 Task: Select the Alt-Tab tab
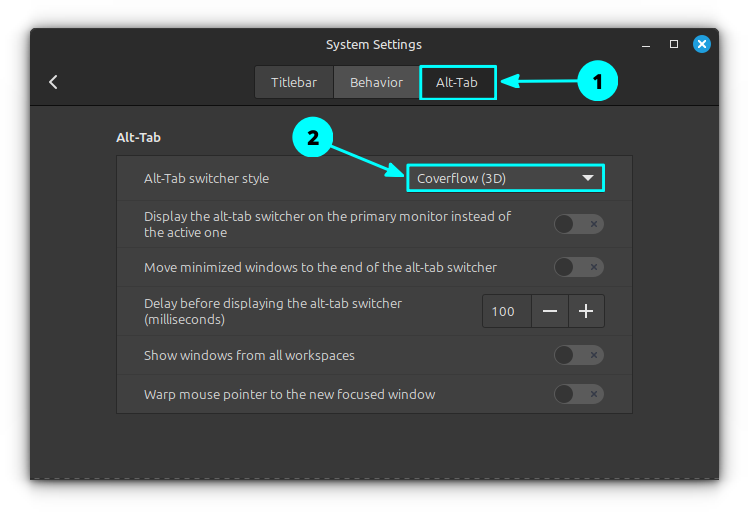click(457, 82)
